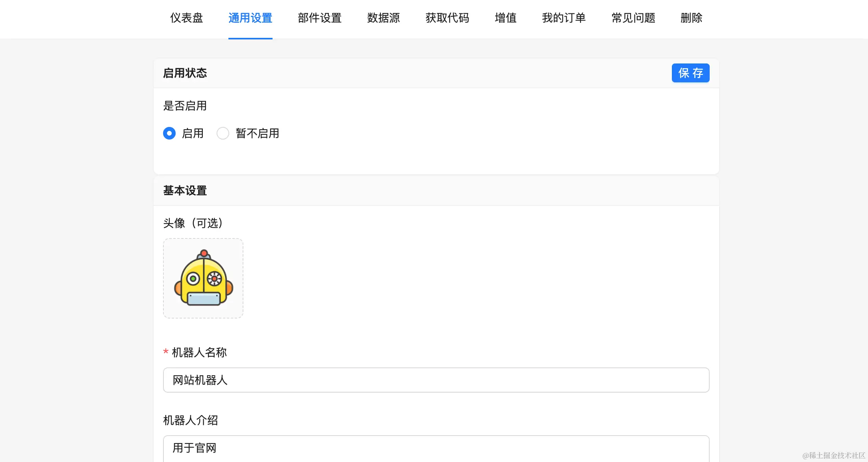Click the 基本设置 section header
This screenshot has height=462, width=868.
pos(185,191)
